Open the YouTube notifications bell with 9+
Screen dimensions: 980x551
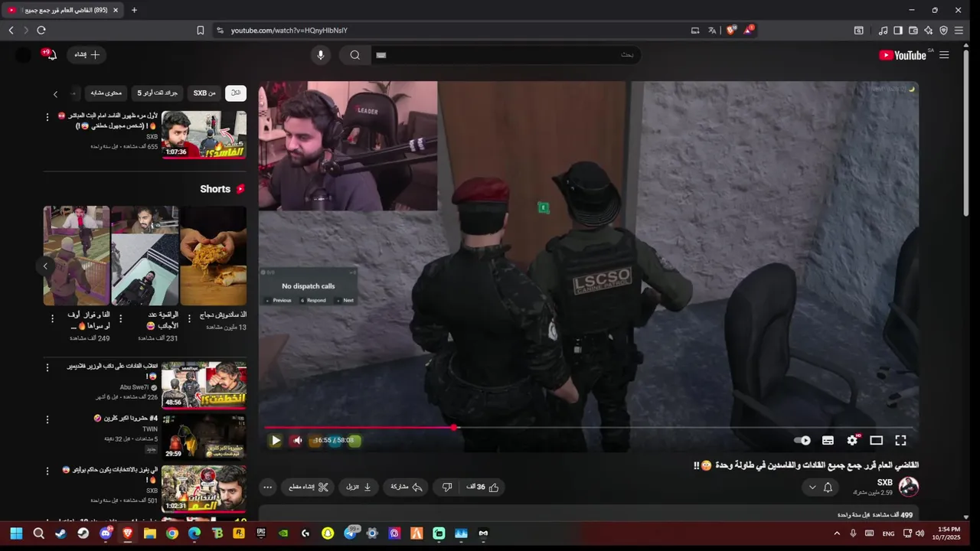51,54
